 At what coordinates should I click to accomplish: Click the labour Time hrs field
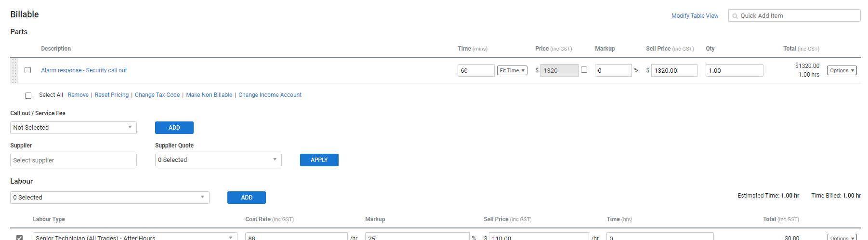[660, 237]
